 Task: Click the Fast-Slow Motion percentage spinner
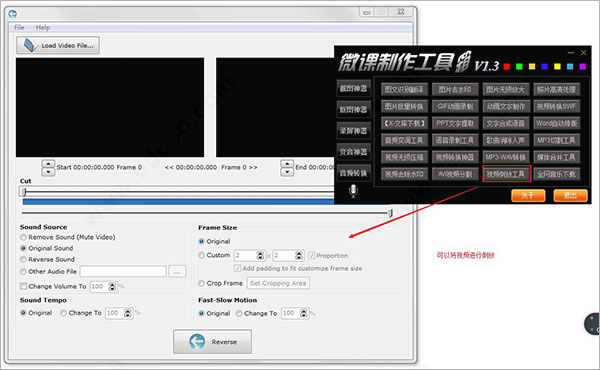(304, 313)
